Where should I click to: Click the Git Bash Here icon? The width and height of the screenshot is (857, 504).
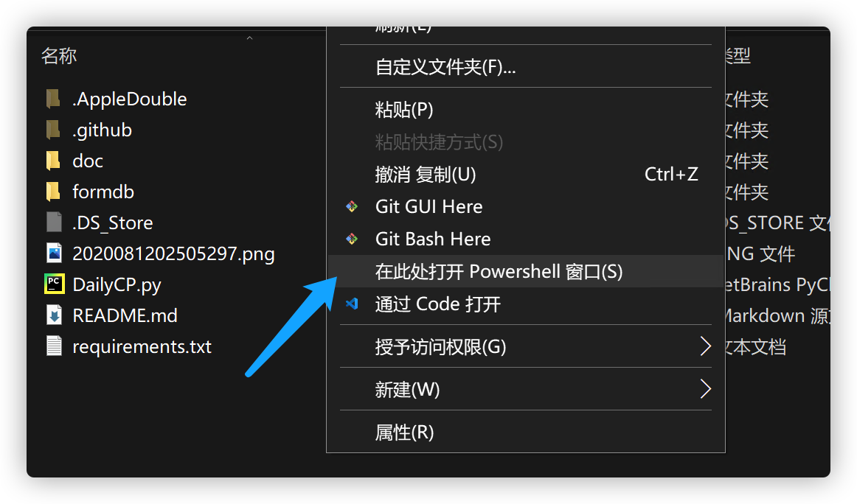click(353, 239)
